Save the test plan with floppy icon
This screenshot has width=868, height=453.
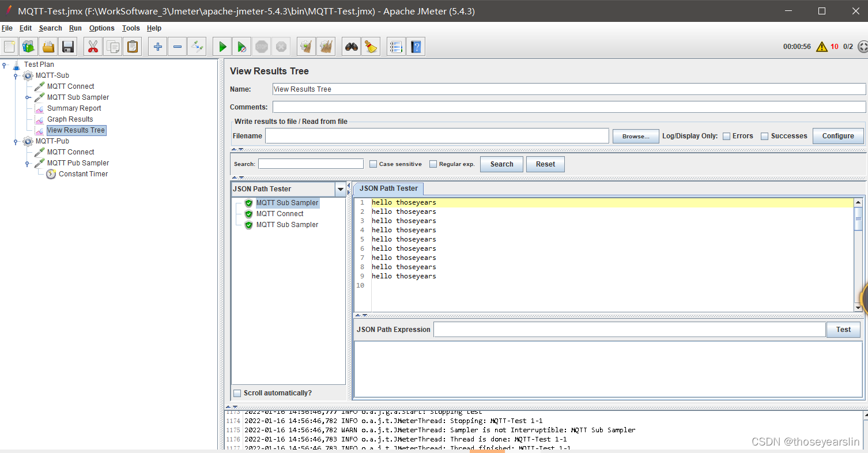pos(68,47)
